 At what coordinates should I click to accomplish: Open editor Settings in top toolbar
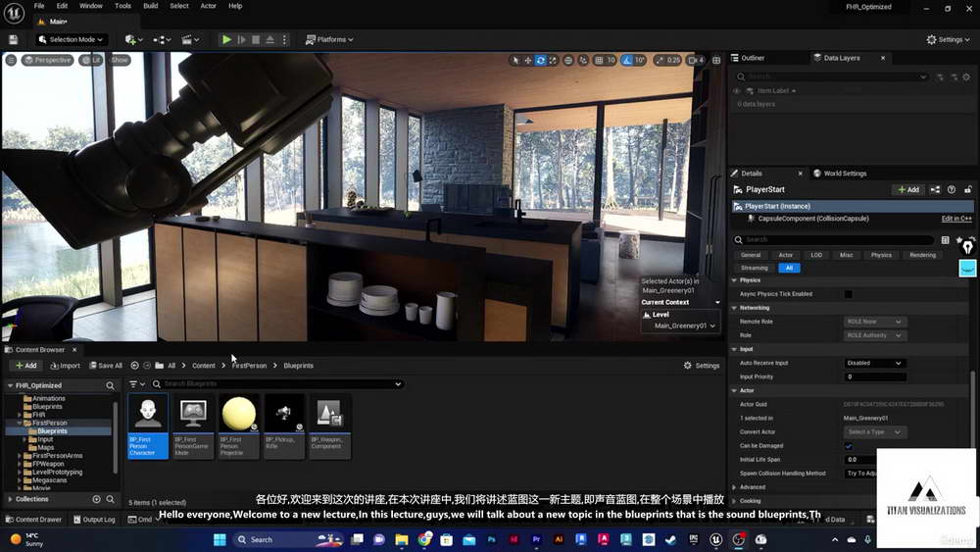948,39
